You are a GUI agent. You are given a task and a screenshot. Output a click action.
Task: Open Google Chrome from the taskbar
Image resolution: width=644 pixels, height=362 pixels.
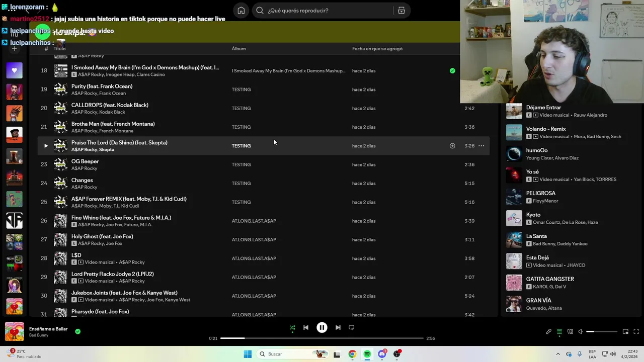coord(352,354)
